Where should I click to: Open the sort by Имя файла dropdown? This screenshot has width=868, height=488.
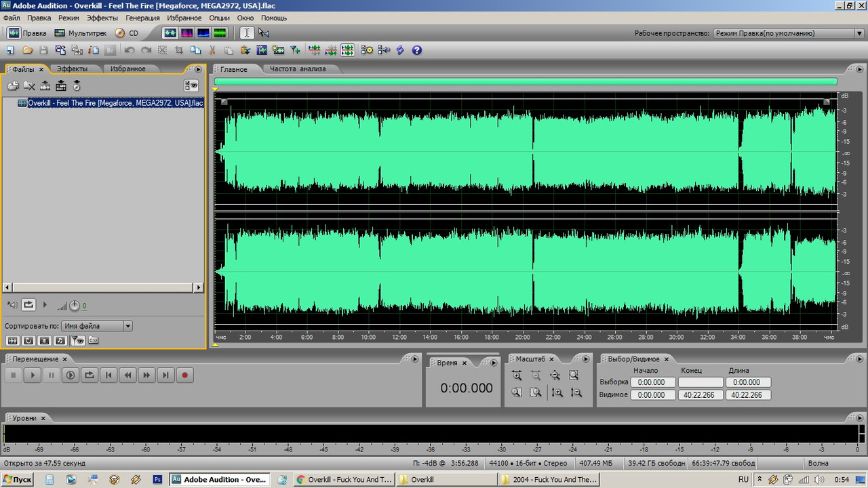[96, 326]
